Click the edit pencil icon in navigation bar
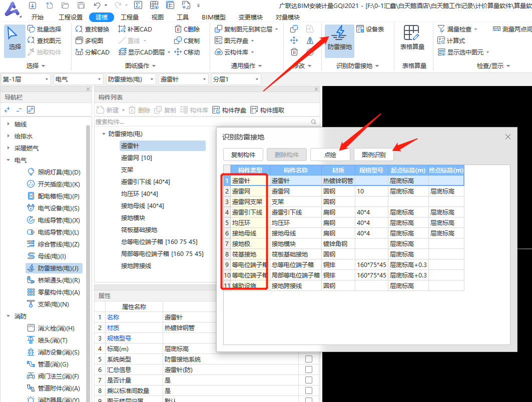The height and width of the screenshot is (402, 532). (31, 110)
